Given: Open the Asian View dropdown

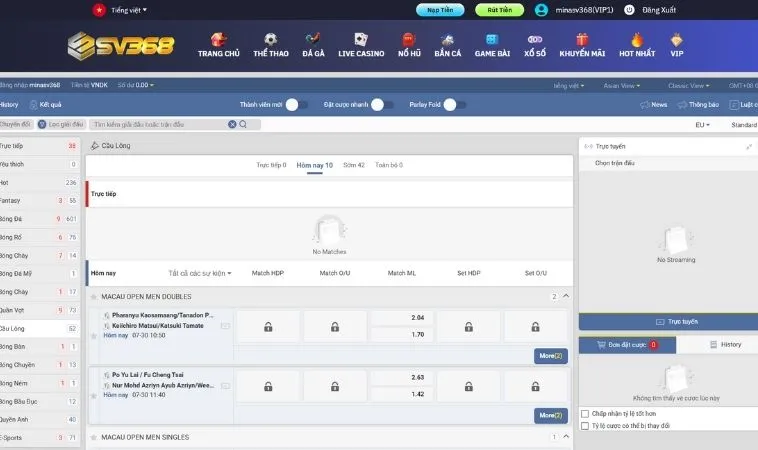Looking at the screenshot, I should click(622, 86).
